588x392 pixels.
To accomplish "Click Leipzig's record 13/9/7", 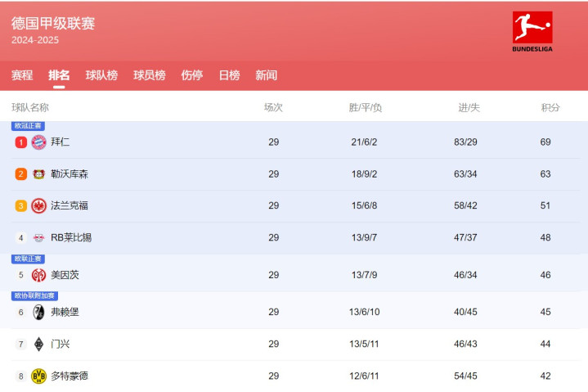I will click(364, 237).
